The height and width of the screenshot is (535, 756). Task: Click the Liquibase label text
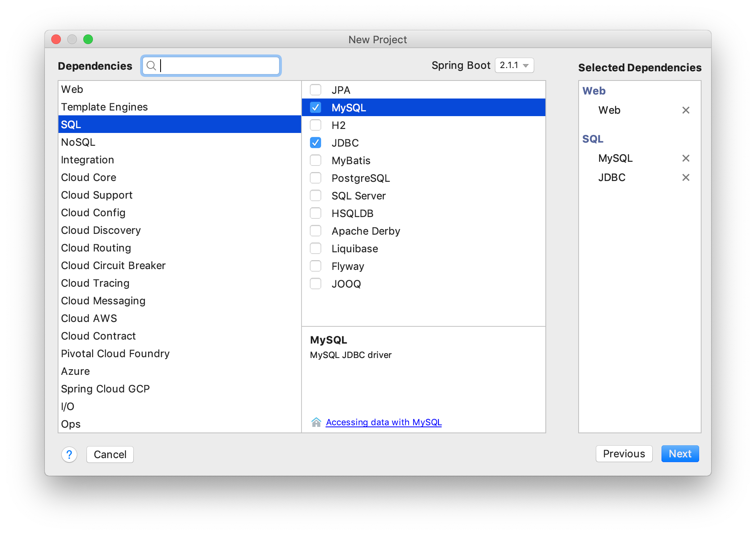pyautogui.click(x=355, y=249)
